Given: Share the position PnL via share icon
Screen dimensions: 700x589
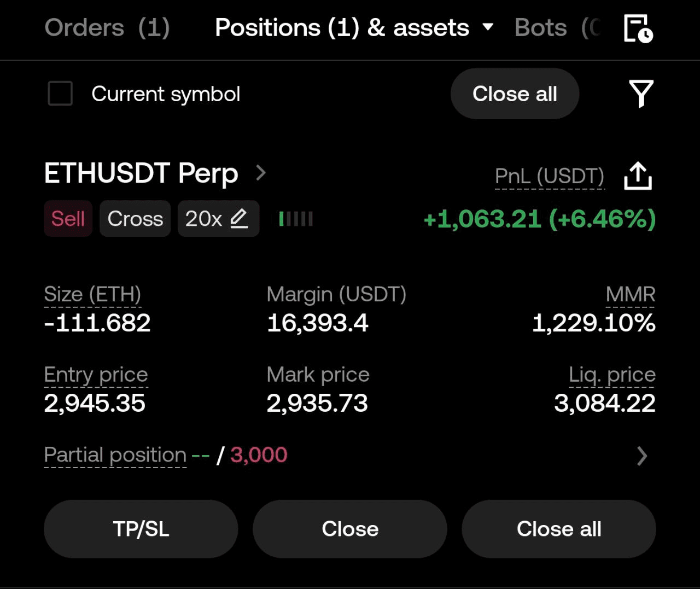Looking at the screenshot, I should 638,176.
